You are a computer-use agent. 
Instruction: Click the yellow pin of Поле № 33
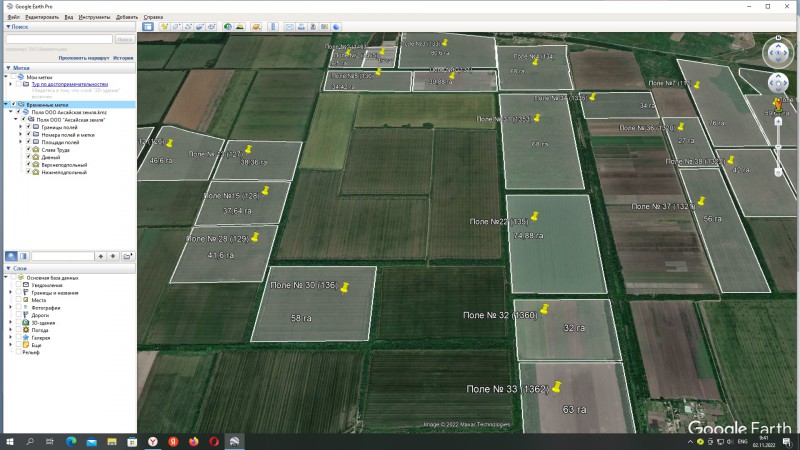(x=557, y=387)
